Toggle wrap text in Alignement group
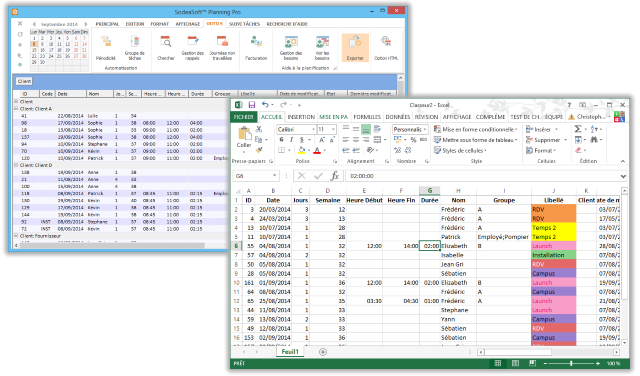Viewport: 640px width, 376px height. [x=377, y=129]
